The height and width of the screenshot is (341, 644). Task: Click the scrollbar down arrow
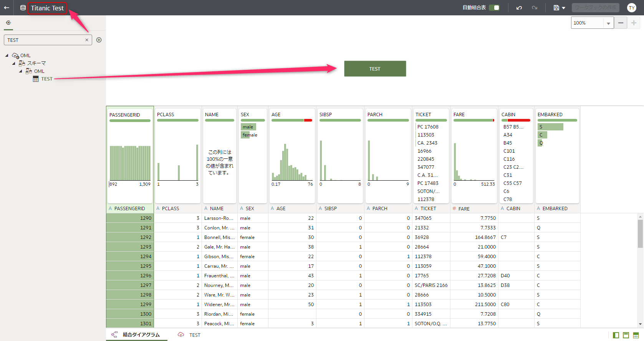640,325
